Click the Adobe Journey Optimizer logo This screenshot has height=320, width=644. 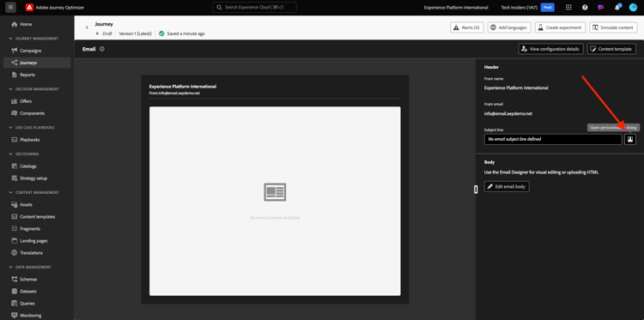pos(29,8)
